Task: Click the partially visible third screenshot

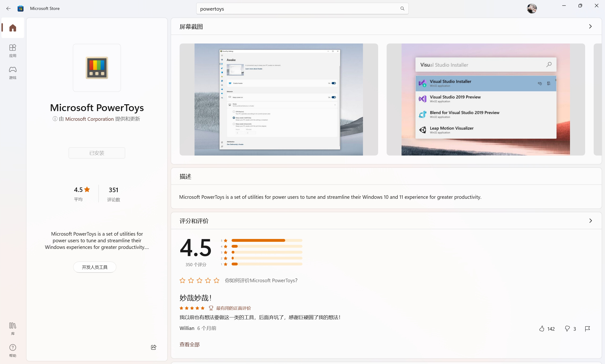Action: click(x=597, y=100)
